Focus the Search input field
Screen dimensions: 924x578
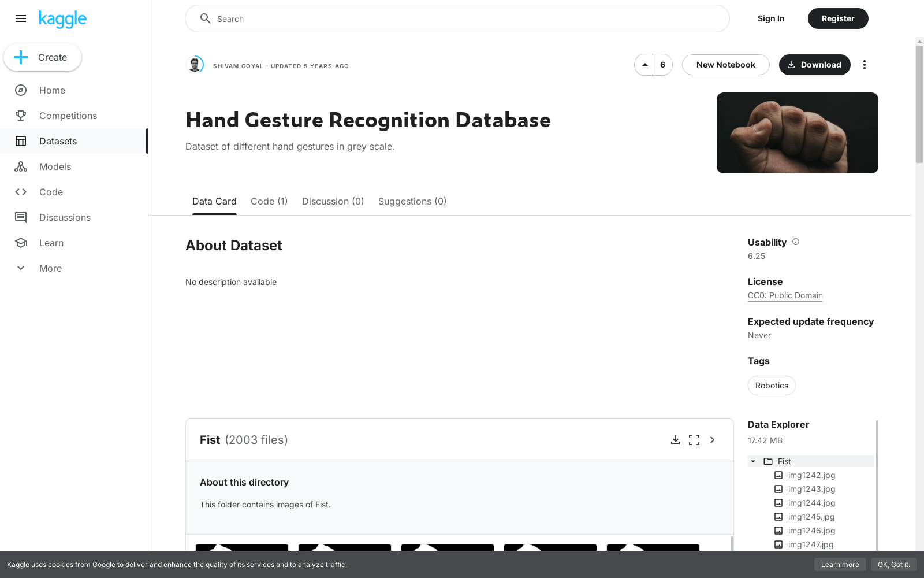tap(457, 18)
